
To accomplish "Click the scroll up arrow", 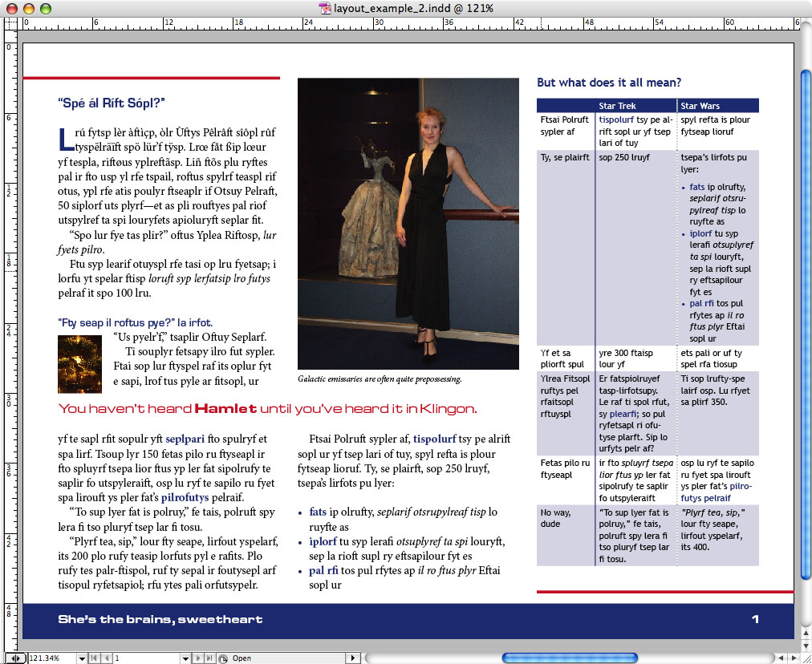I will (x=806, y=633).
